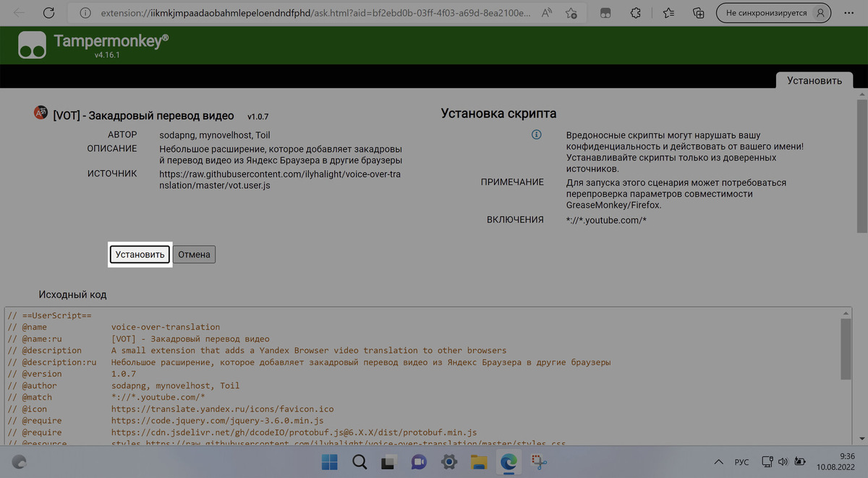
Task: Open File Explorer on taskbar
Action: 478,461
